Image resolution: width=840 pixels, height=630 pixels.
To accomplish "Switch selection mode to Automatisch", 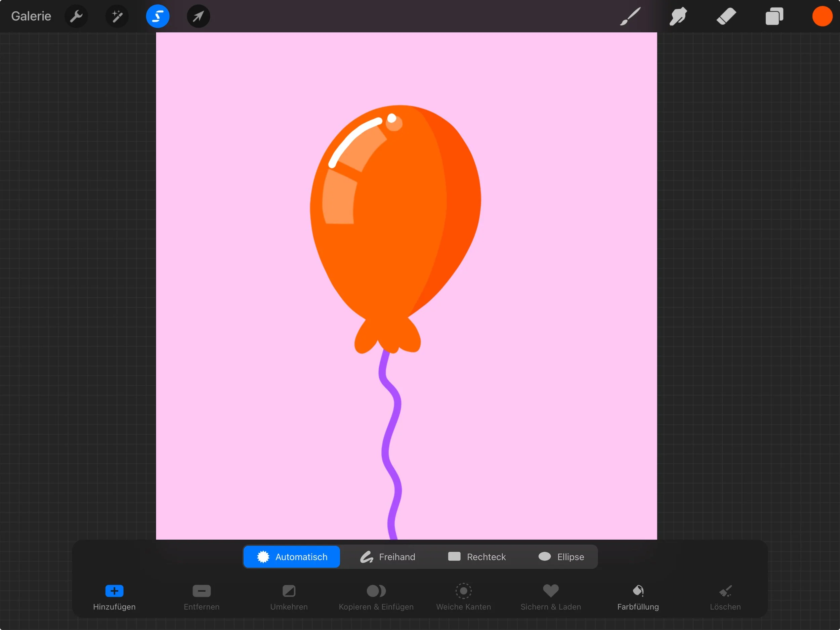I will [292, 557].
